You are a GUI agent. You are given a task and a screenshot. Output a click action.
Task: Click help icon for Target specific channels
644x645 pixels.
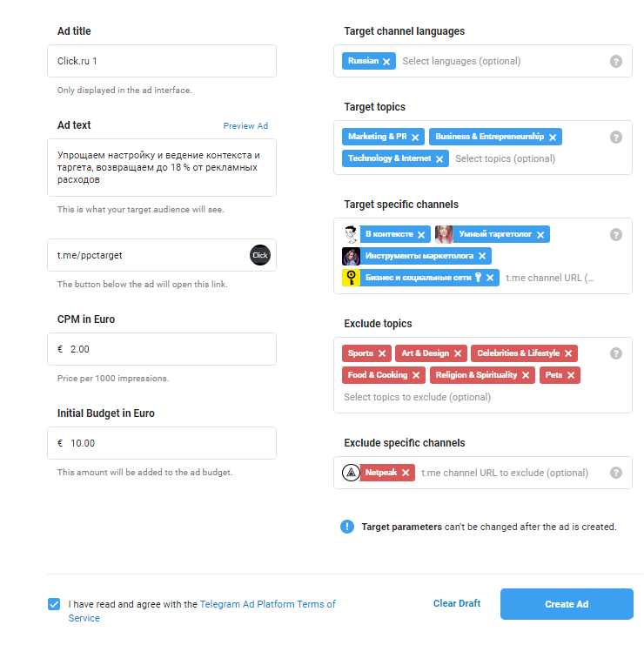616,235
